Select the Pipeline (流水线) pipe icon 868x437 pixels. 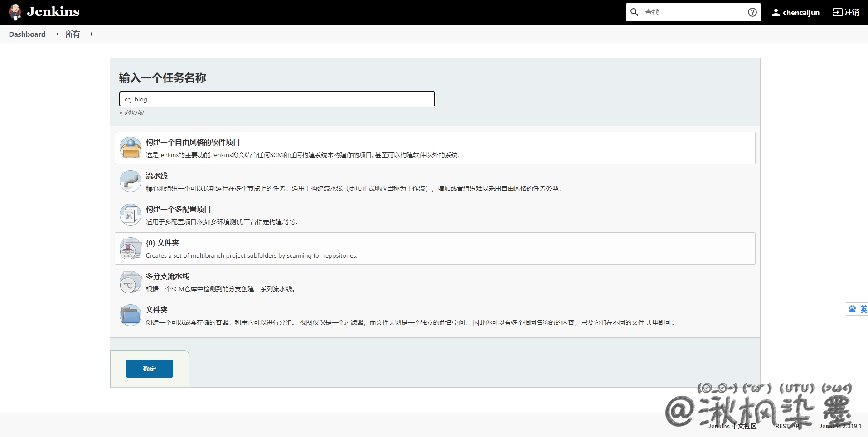pos(131,182)
